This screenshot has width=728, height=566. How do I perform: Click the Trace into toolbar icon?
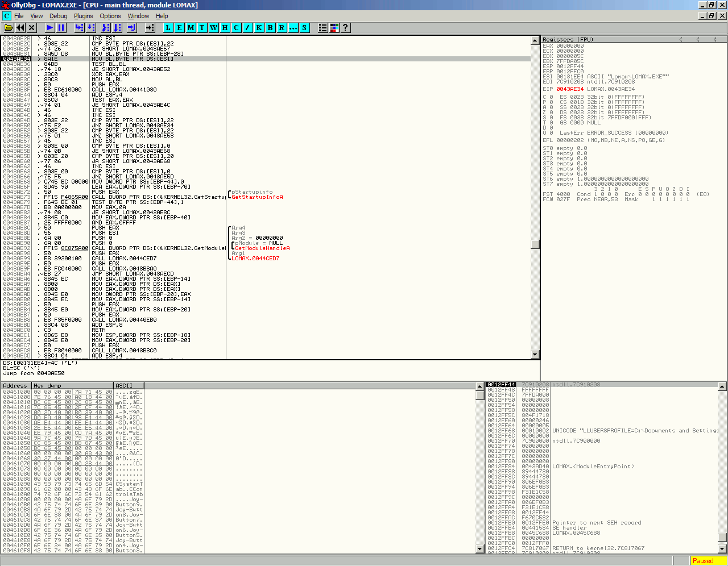(x=106, y=27)
